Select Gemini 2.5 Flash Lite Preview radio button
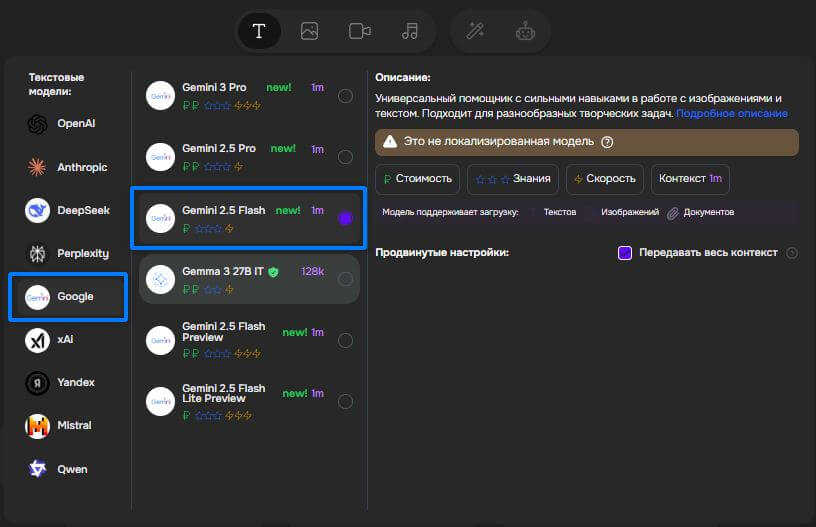Screen dimensions: 816x527 click(x=345, y=402)
